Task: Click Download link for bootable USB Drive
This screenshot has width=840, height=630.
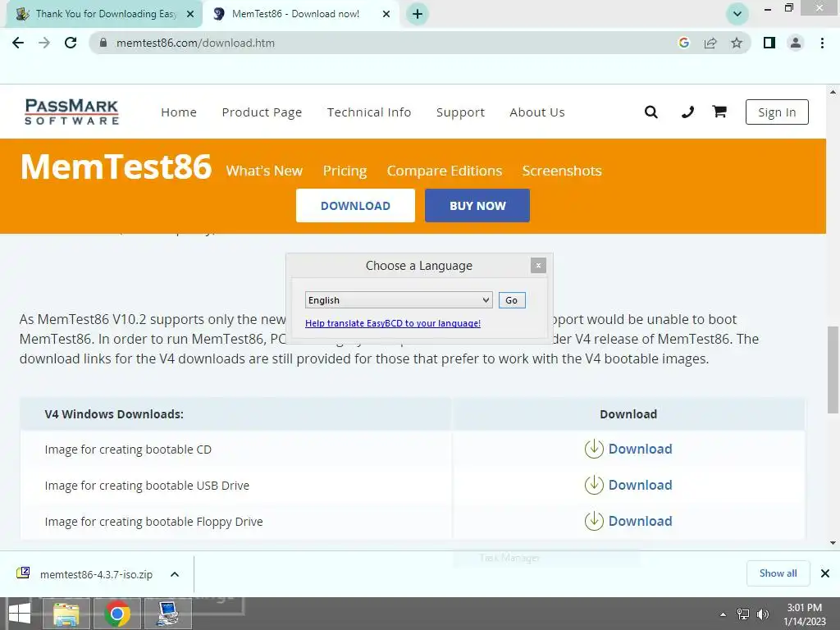Action: click(x=640, y=485)
